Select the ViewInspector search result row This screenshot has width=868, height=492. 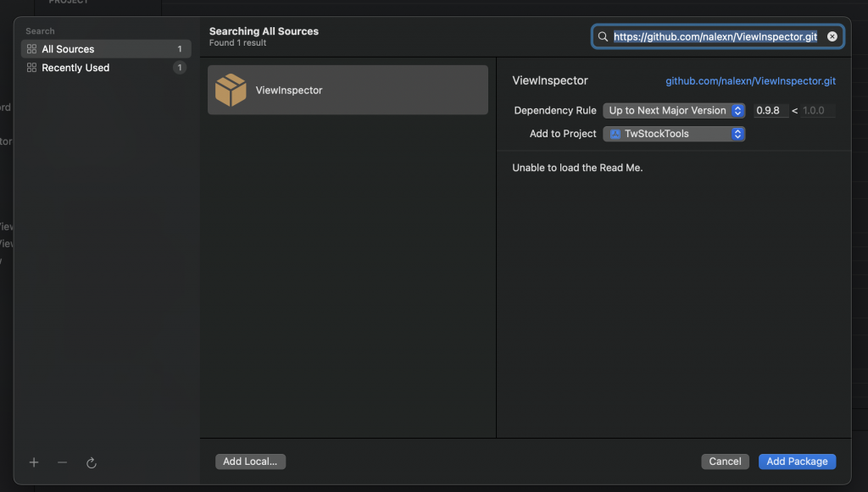[348, 90]
